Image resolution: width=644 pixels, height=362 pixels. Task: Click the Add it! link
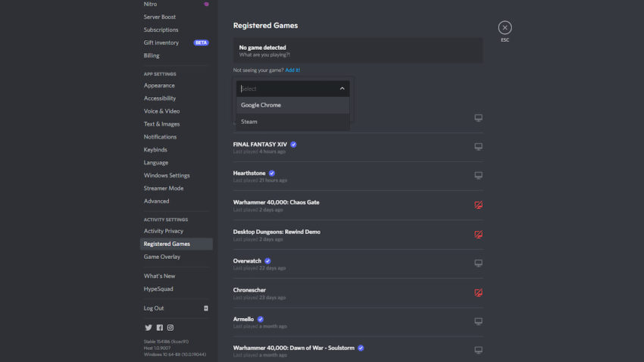pos(292,70)
